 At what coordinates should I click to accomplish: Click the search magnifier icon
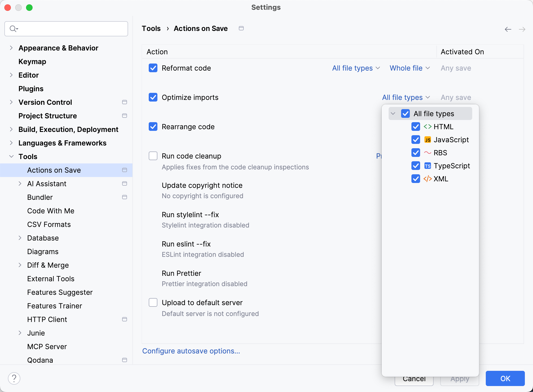[x=13, y=28]
